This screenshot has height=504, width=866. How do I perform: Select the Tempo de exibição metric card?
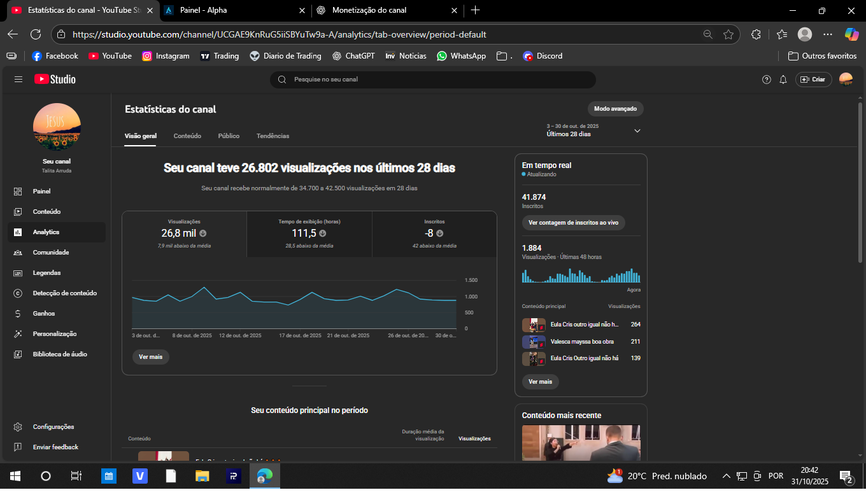[309, 234]
